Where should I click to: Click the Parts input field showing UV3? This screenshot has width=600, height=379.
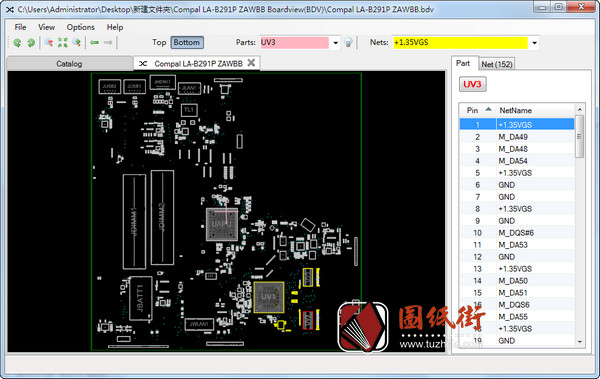(x=294, y=42)
